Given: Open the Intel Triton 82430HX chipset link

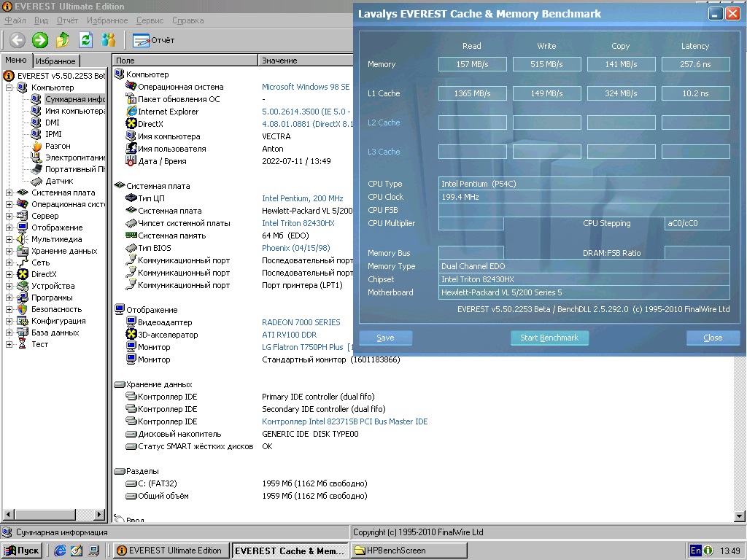Looking at the screenshot, I should (298, 223).
